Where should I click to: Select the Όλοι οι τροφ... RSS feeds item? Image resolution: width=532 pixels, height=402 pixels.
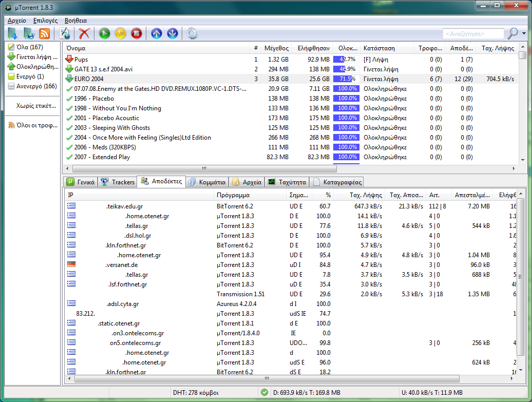[x=32, y=125]
